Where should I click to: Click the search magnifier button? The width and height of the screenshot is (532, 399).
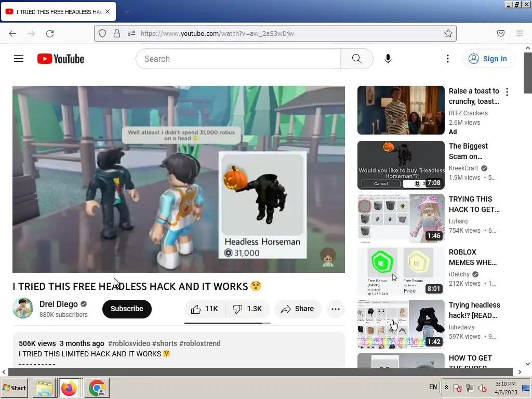pyautogui.click(x=357, y=59)
